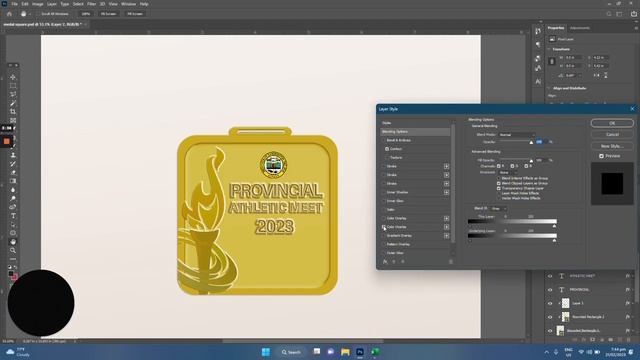This screenshot has width=640, height=360.
Task: Click the New Style button
Action: tap(612, 146)
